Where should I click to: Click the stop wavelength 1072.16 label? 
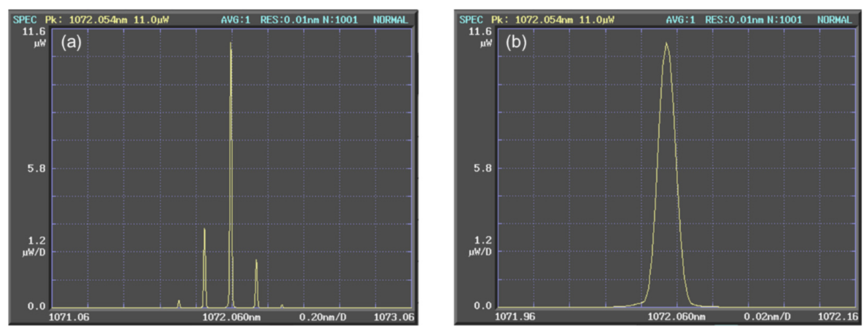coord(839,317)
